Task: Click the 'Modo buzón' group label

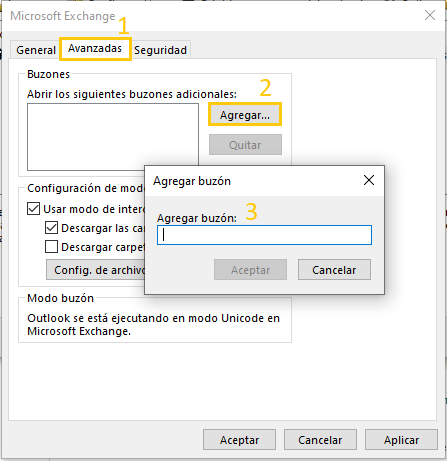Action: pos(61,298)
